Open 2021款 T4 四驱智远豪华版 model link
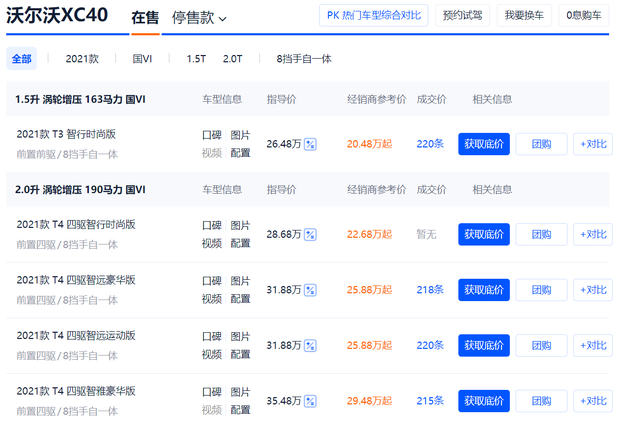This screenshot has height=421, width=620. tap(76, 280)
